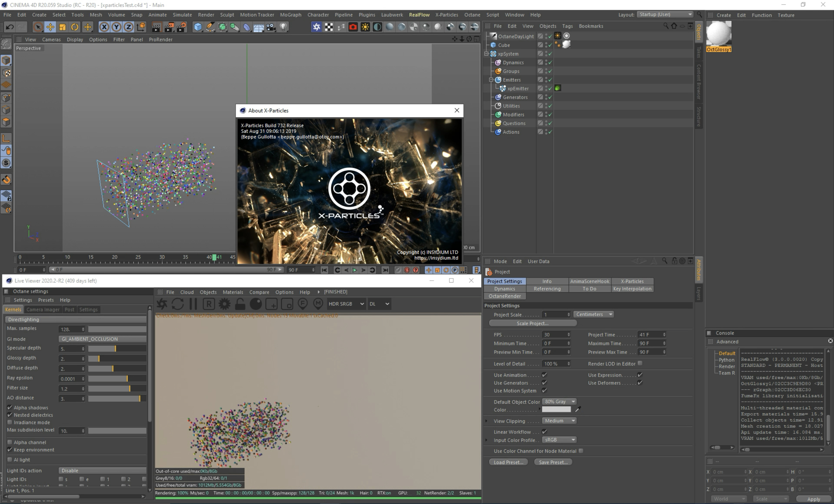
Task: Disable the Alpha shadows checkbox
Action: 10,408
